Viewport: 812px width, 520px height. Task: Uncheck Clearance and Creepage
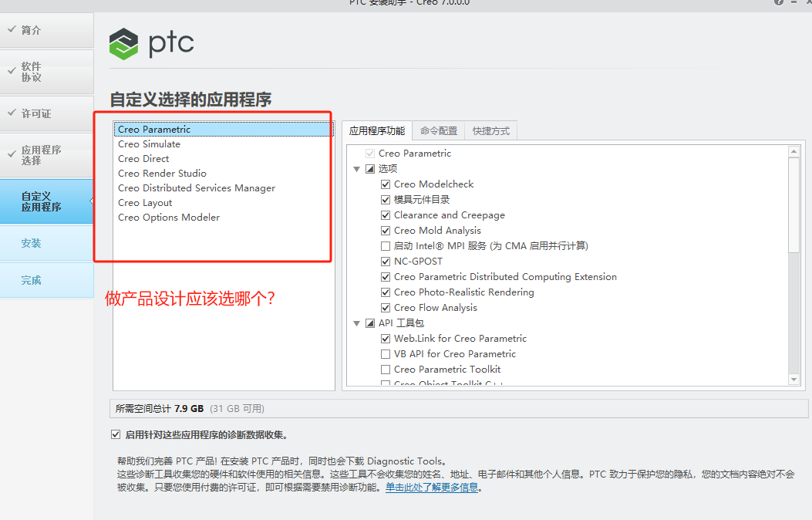pos(385,215)
